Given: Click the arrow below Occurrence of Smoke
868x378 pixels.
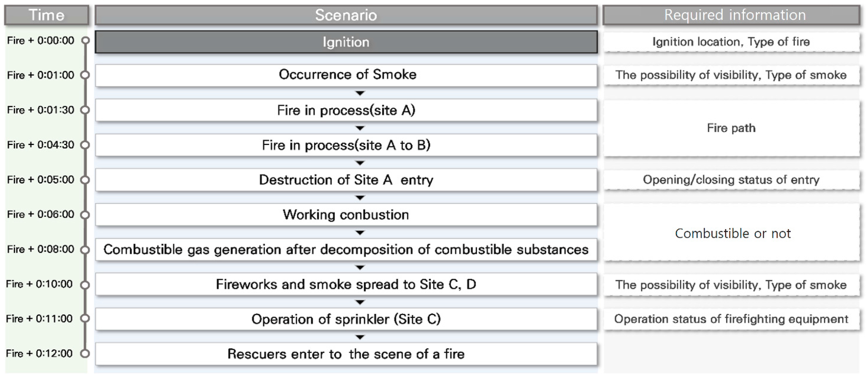Looking at the screenshot, I should click(x=360, y=93).
